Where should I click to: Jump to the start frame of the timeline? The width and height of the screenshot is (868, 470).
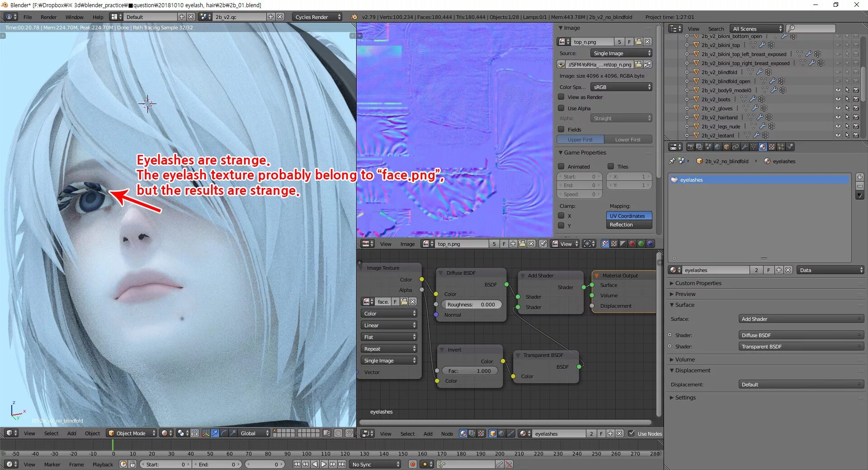pos(297,464)
